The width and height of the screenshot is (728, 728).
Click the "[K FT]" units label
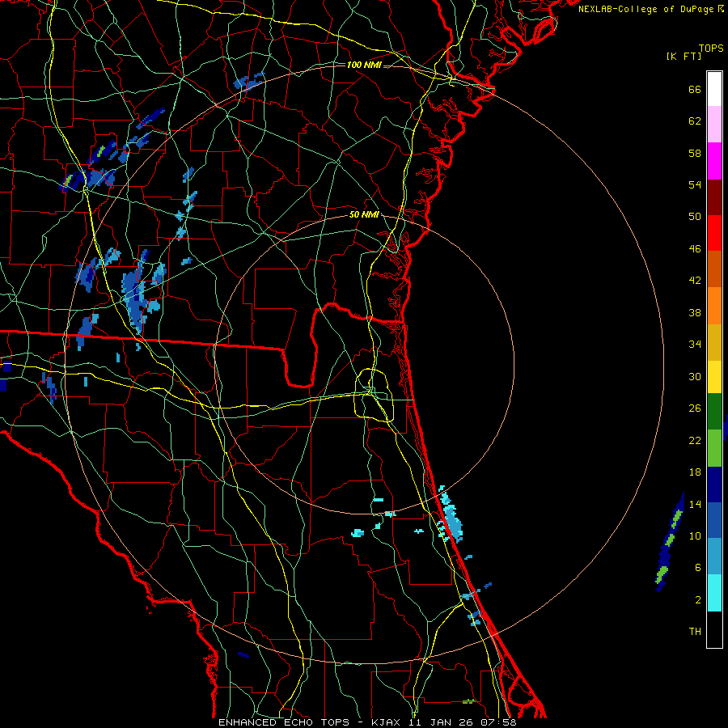point(684,56)
